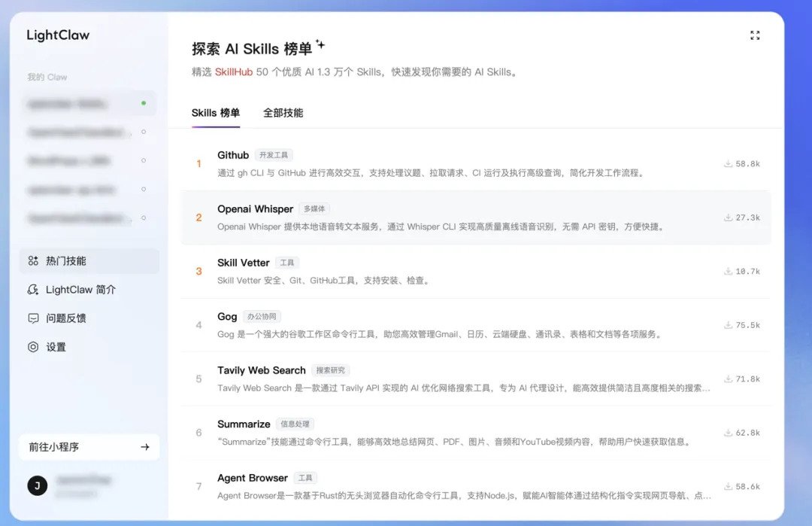Open 问题反馈 in the sidebar

[x=89, y=318]
